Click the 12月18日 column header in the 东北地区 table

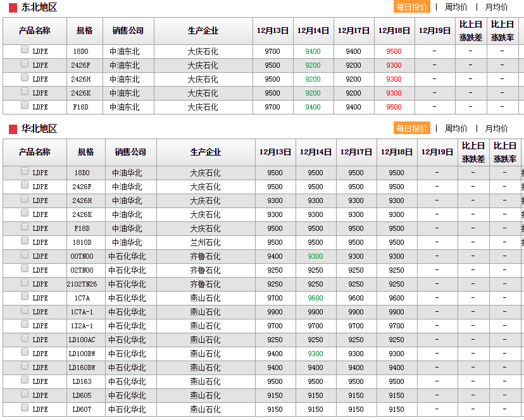pos(394,30)
